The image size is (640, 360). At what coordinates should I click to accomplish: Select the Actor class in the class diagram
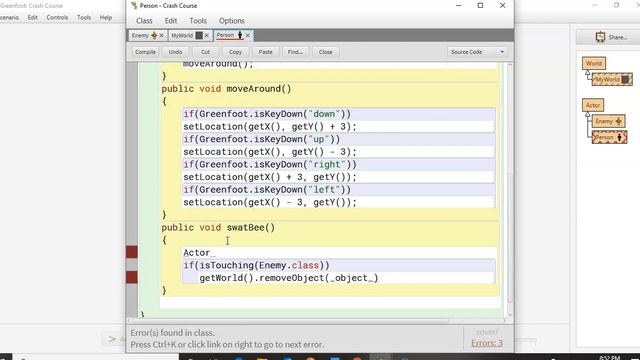point(593,105)
